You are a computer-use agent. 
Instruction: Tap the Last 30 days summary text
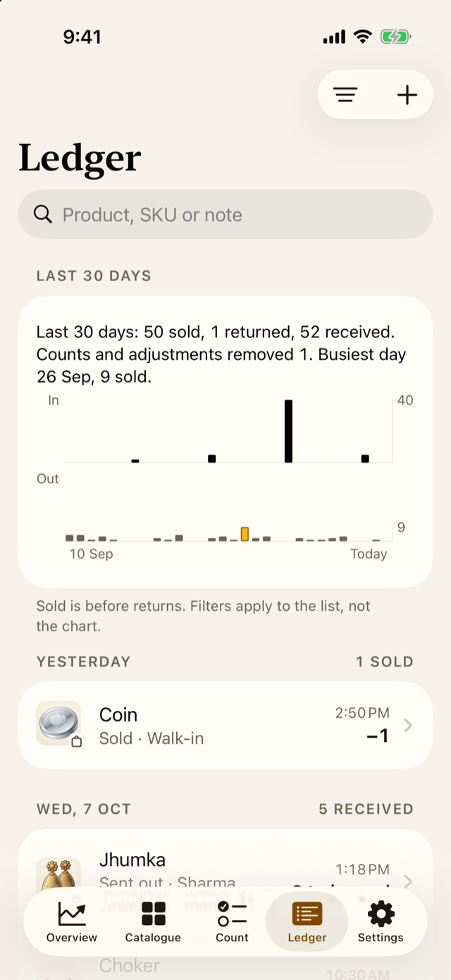point(221,354)
